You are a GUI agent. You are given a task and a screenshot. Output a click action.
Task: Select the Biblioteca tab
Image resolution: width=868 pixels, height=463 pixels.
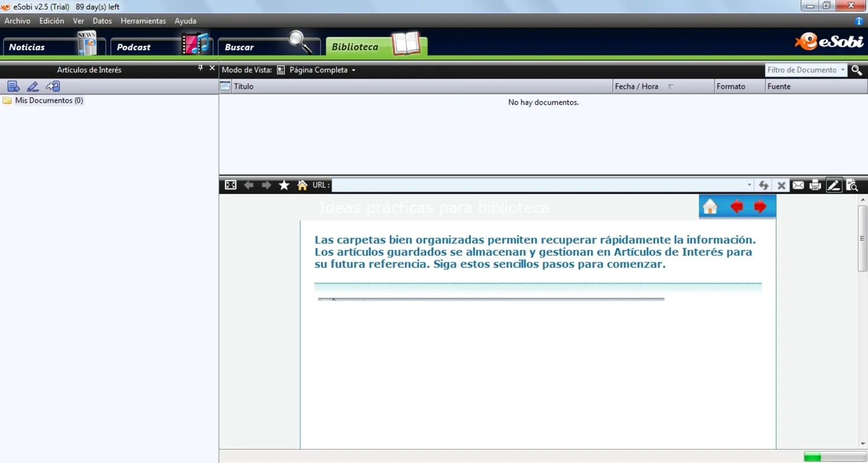pyautogui.click(x=376, y=46)
